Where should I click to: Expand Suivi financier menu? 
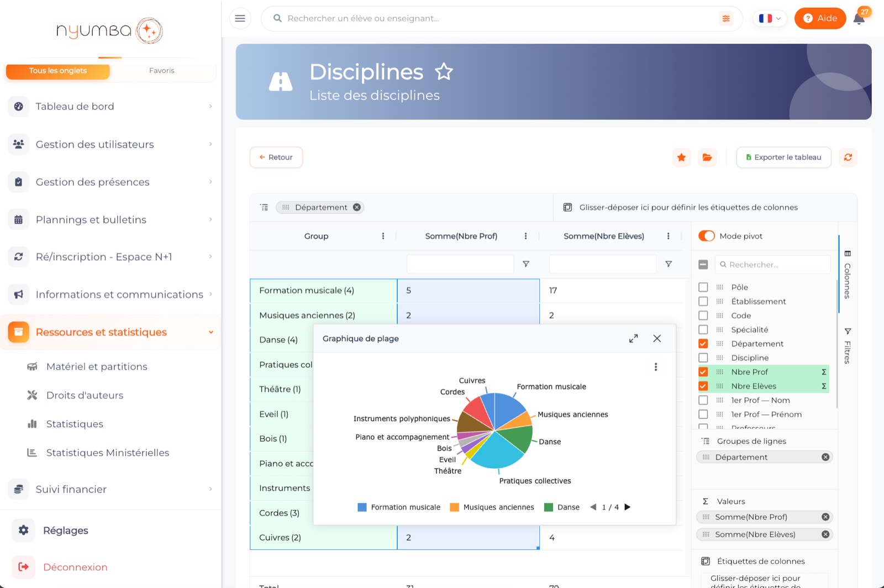(110, 489)
